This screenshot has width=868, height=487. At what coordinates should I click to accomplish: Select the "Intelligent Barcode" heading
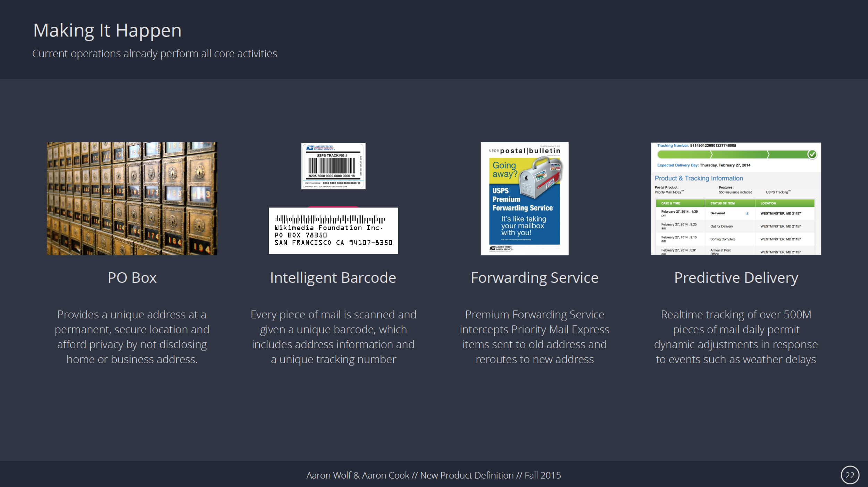coord(333,278)
